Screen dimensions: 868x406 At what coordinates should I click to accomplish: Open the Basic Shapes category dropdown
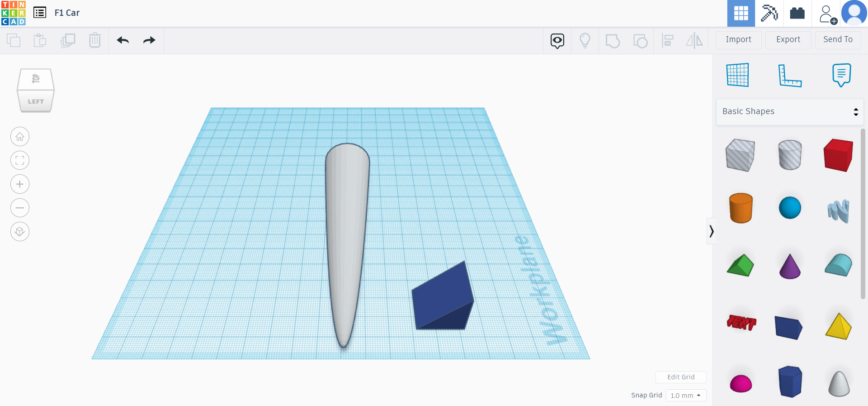(790, 112)
